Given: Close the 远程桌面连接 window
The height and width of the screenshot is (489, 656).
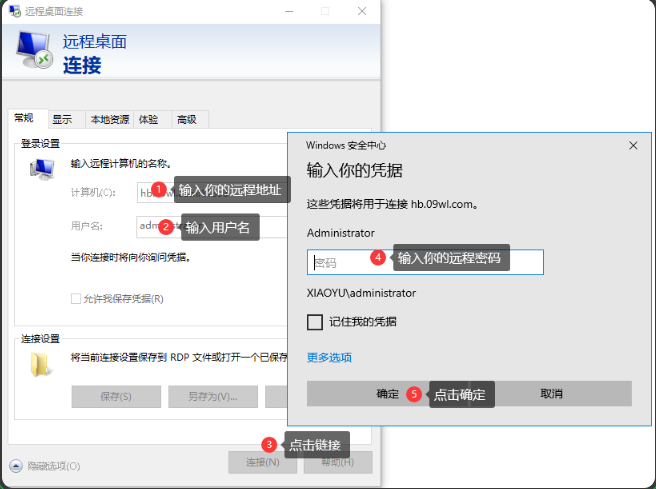Looking at the screenshot, I should pyautogui.click(x=362, y=11).
